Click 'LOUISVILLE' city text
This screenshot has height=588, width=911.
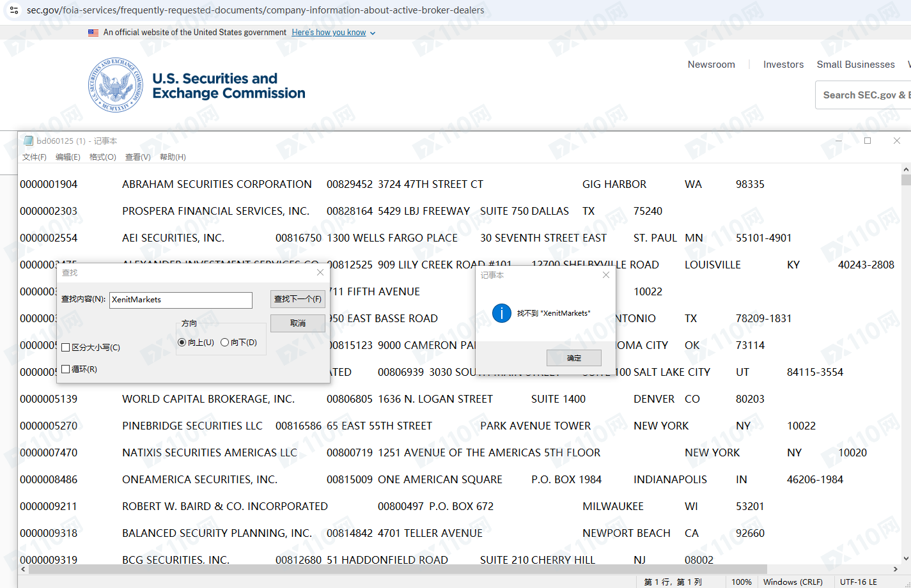(713, 265)
